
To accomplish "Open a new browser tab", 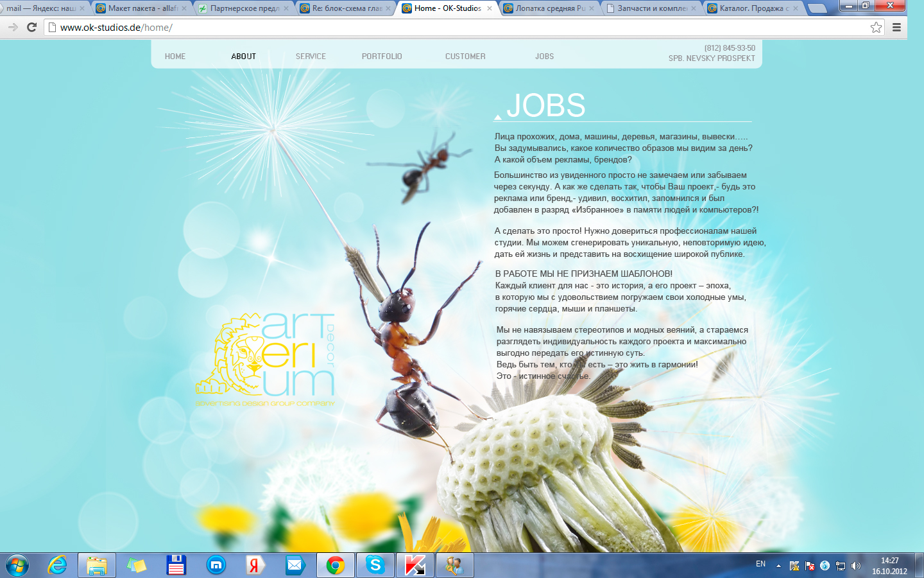I will (x=817, y=8).
